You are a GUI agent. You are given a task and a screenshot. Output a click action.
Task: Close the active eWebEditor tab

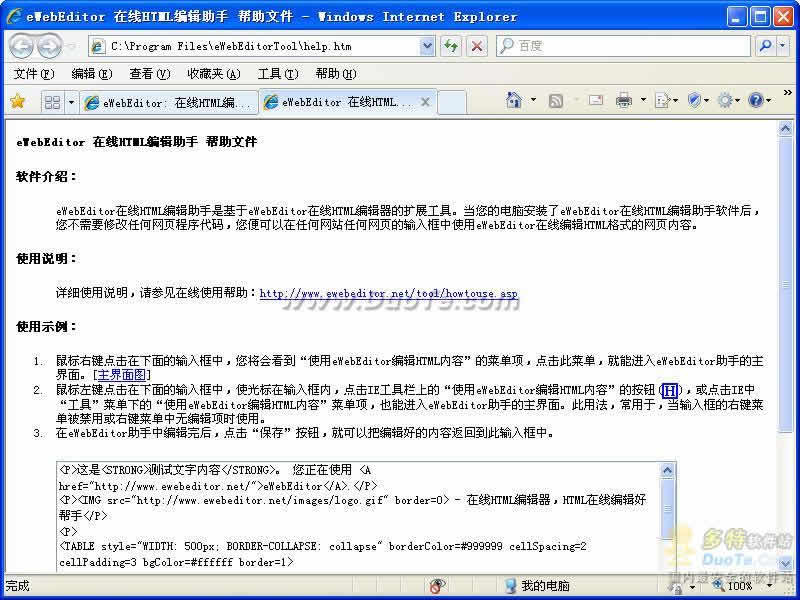click(425, 103)
